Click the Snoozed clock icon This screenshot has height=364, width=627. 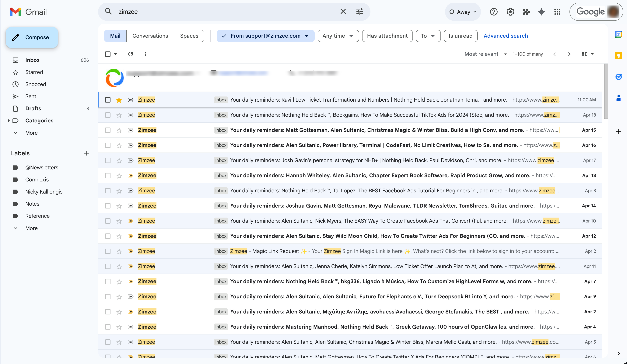point(16,84)
